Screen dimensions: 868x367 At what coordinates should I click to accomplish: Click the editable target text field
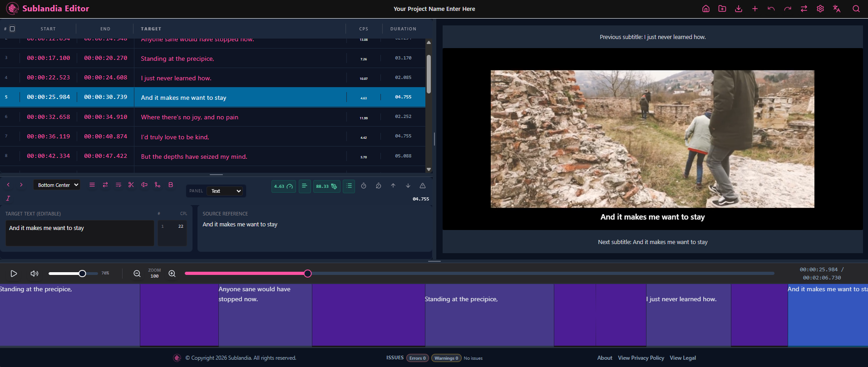[80, 233]
